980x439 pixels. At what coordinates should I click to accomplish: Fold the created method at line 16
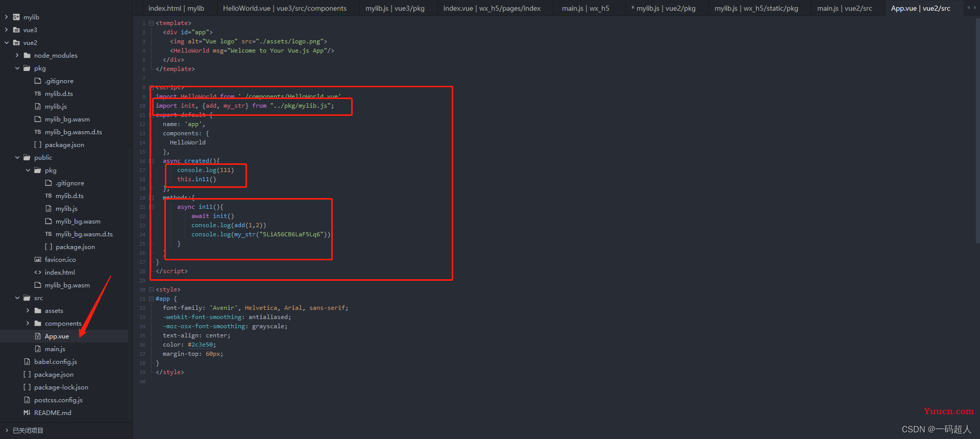(152, 161)
